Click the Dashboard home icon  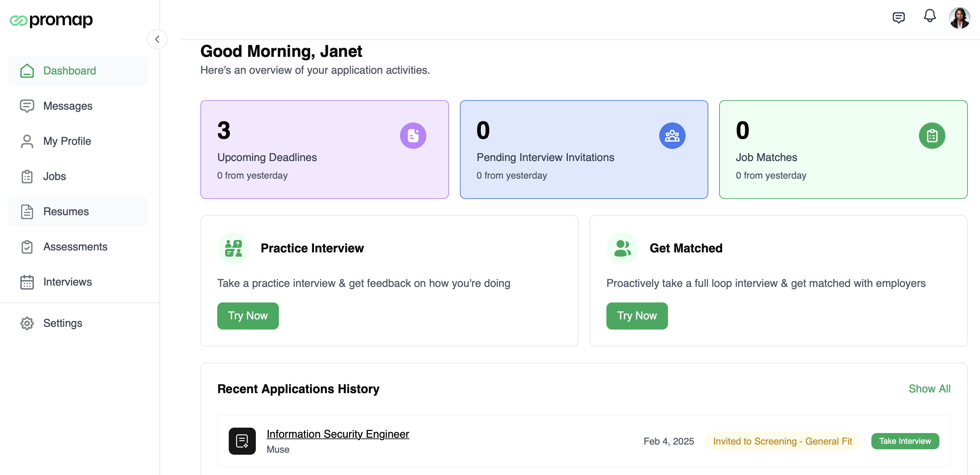point(27,71)
